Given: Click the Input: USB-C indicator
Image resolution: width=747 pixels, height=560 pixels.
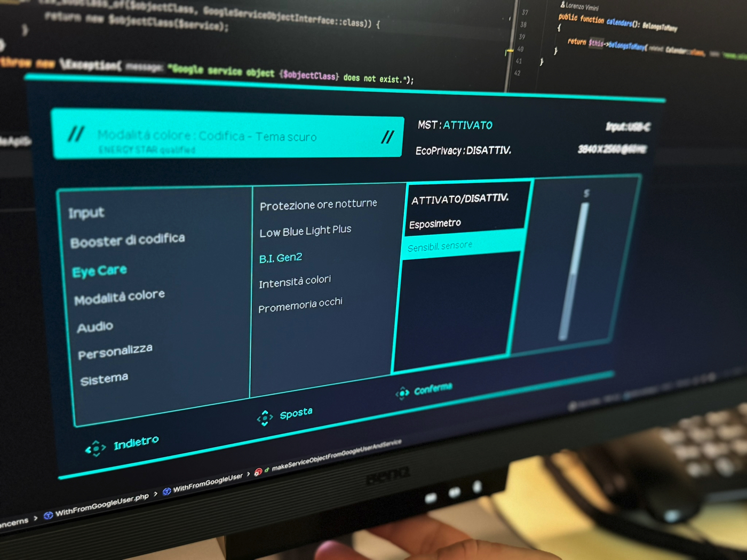Looking at the screenshot, I should pos(628,127).
